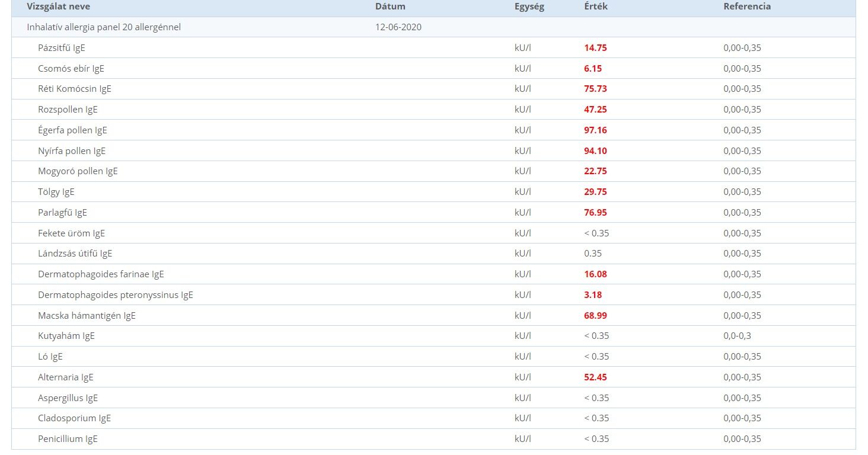
Task: Select the 'Nyírfa pollen IgE' row label
Action: coord(72,151)
